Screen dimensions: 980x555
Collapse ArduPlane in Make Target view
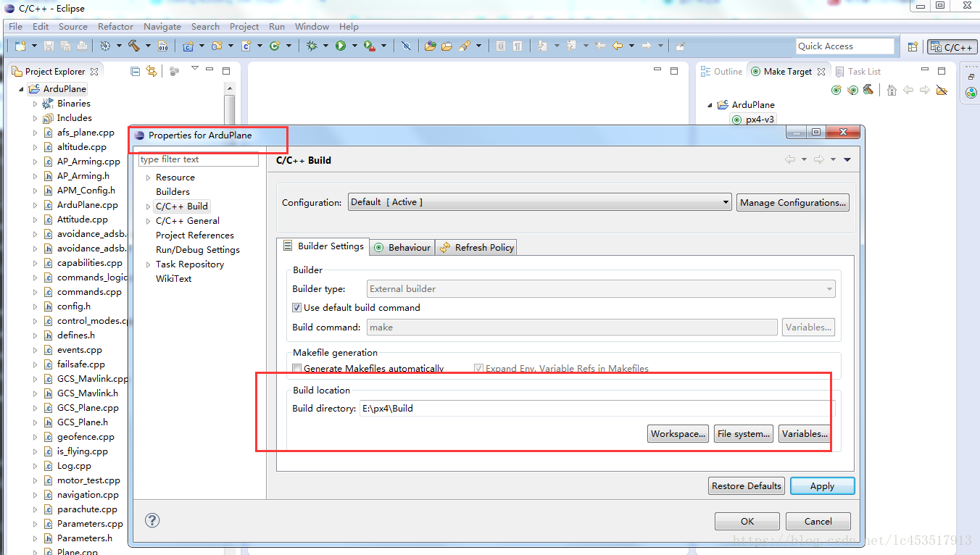710,105
